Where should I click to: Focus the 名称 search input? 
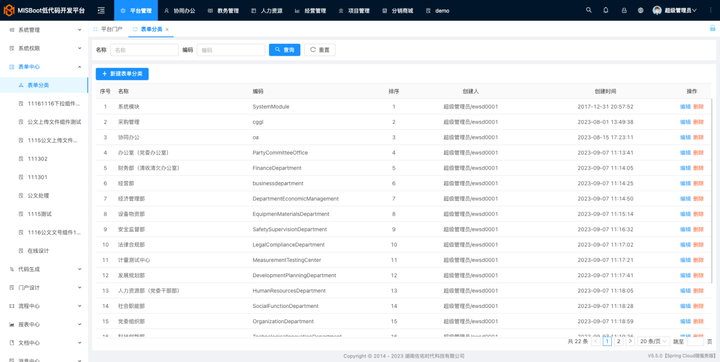144,50
